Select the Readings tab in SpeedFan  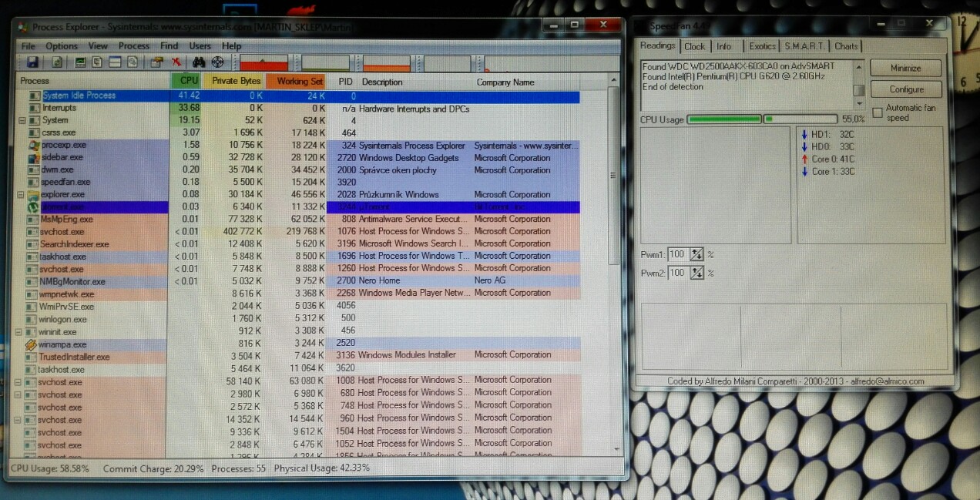(658, 45)
